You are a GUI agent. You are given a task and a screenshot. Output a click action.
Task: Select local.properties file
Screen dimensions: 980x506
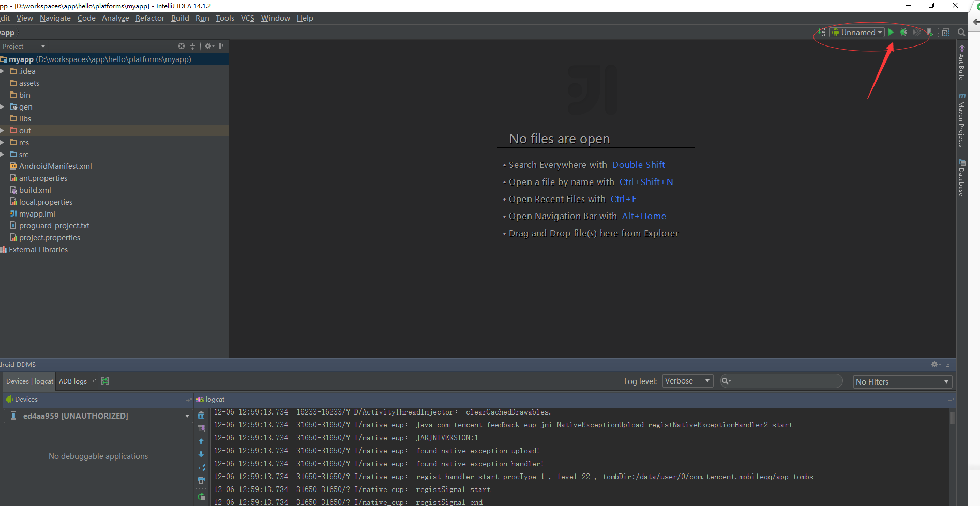click(46, 202)
